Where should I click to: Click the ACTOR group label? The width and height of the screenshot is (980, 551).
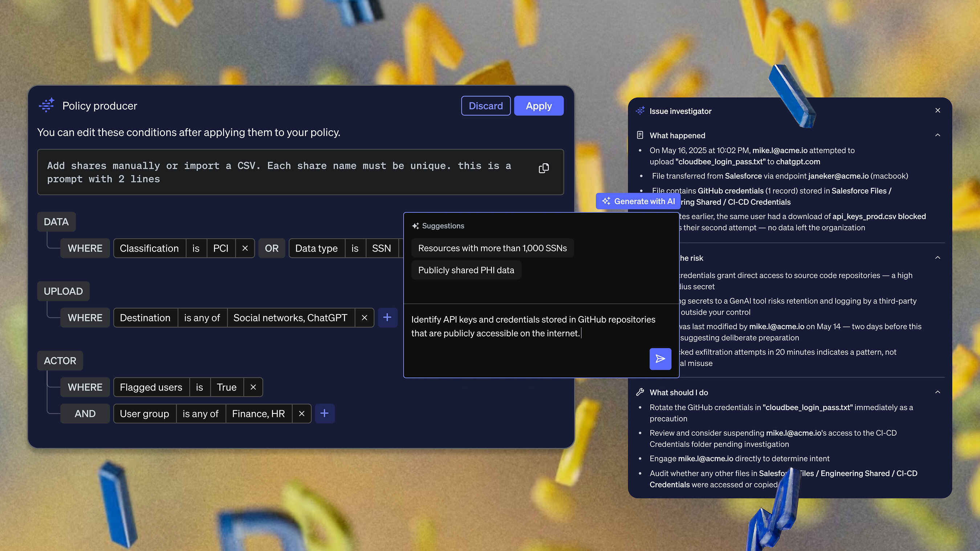pos(60,360)
